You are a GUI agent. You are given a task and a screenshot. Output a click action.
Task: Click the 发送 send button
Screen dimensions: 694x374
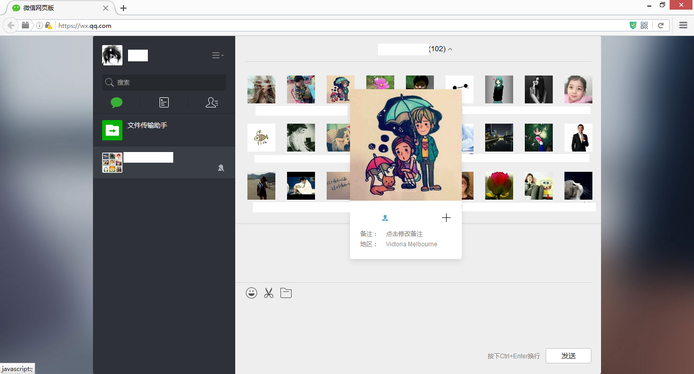568,356
